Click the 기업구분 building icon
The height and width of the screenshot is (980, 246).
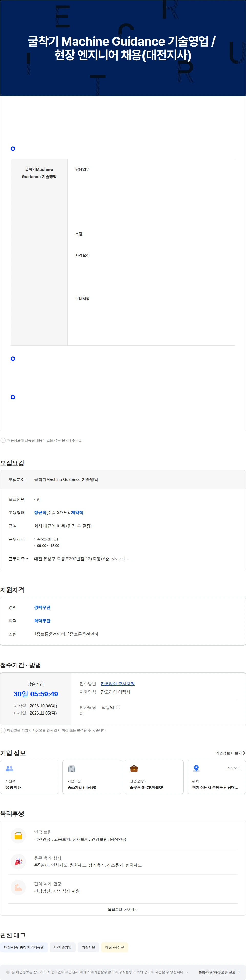coord(71,768)
